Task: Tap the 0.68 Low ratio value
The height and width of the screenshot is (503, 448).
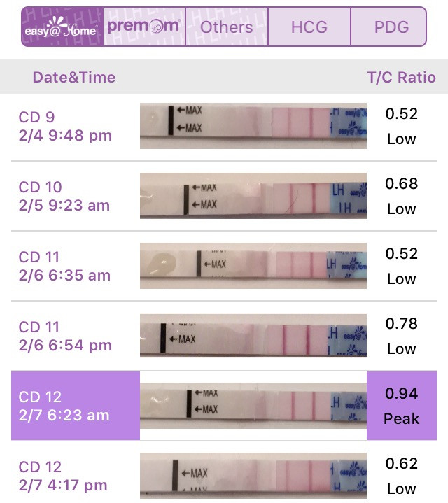Action: (402, 196)
